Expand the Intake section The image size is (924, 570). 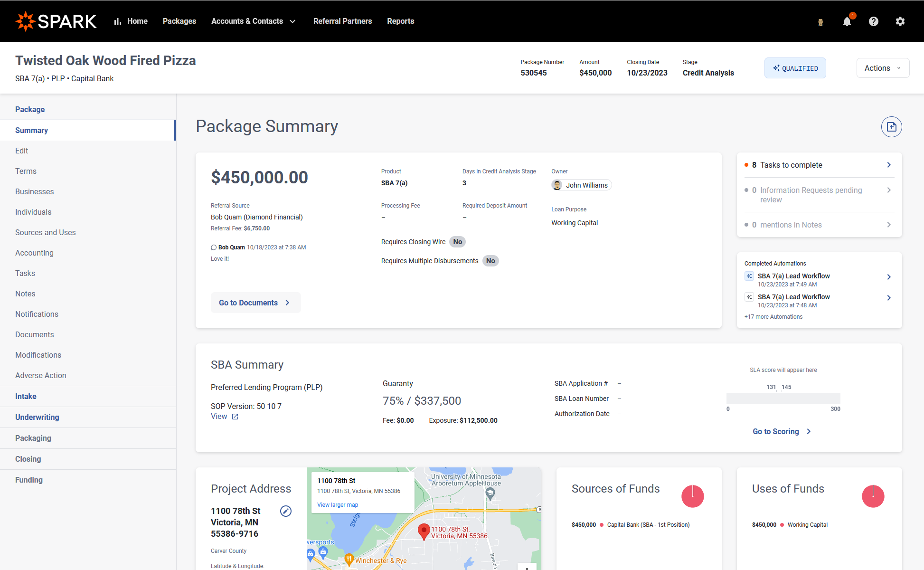88,396
